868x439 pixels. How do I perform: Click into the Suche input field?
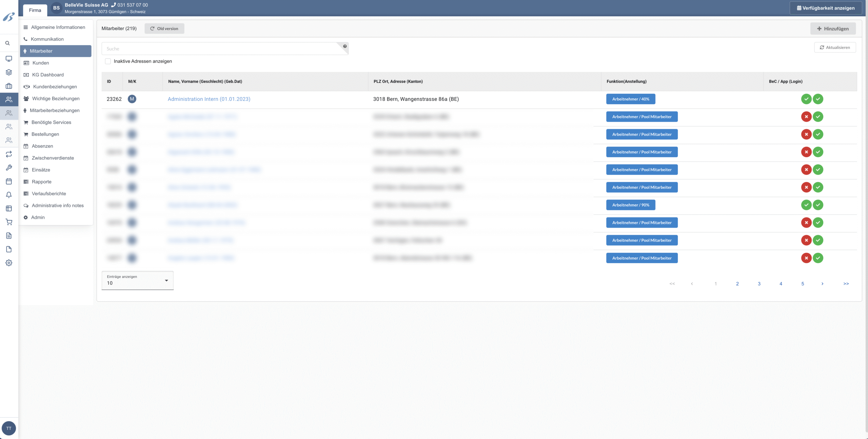pos(220,49)
